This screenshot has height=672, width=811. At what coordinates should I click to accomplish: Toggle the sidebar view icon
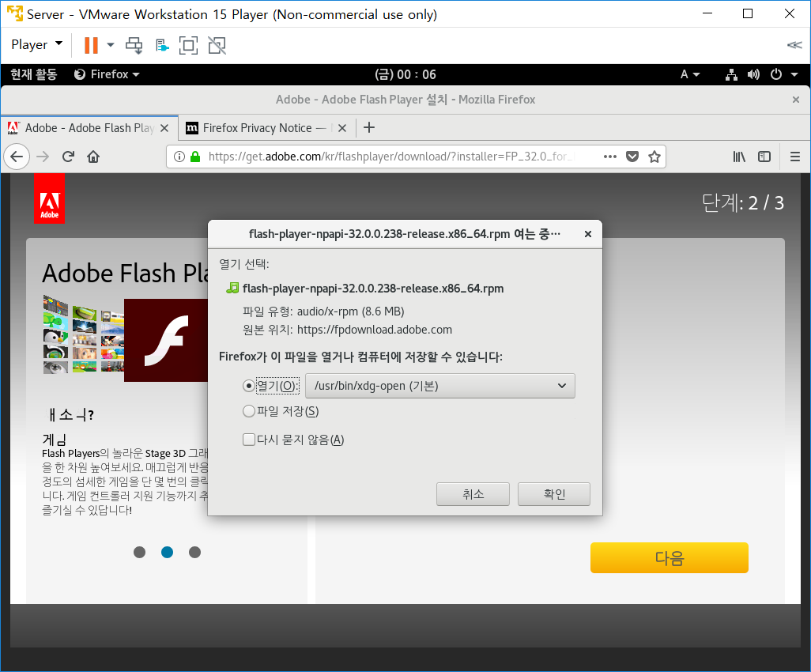pos(764,157)
